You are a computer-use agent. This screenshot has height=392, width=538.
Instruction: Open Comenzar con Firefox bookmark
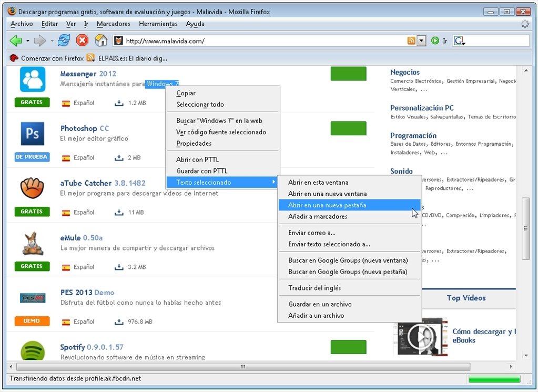[x=47, y=58]
